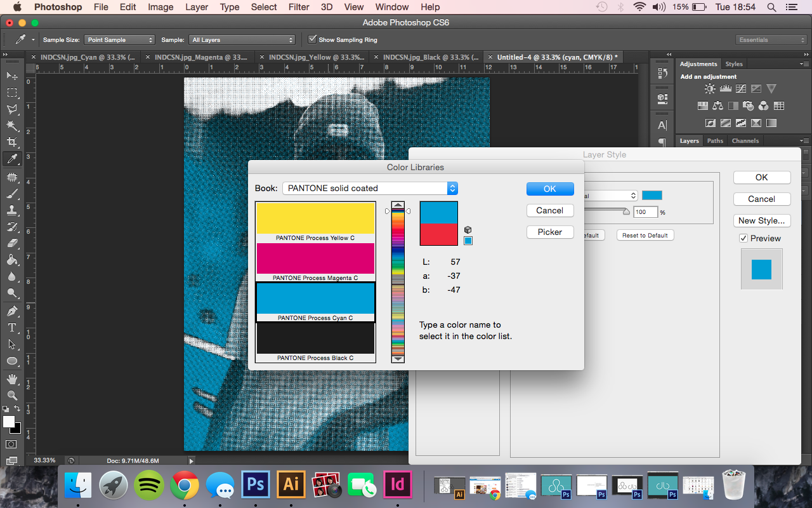Open the Image menu
Viewport: 812px width, 508px height.
click(x=160, y=7)
